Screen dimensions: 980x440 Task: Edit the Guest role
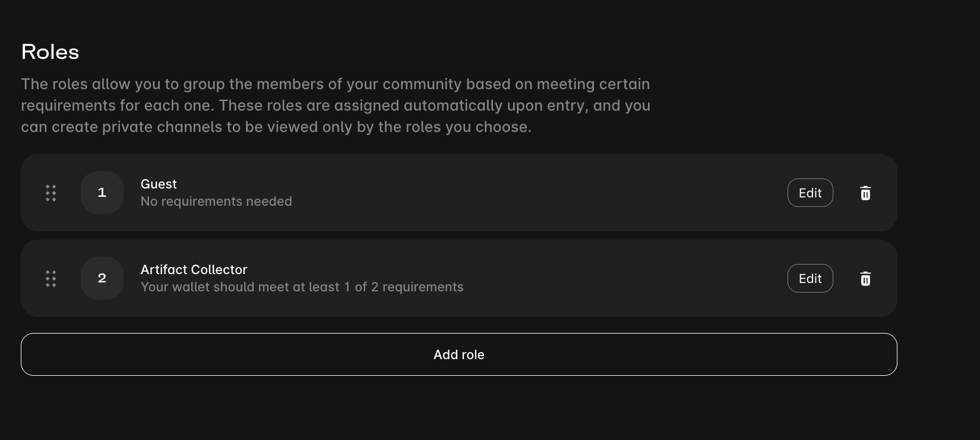pyautogui.click(x=810, y=193)
